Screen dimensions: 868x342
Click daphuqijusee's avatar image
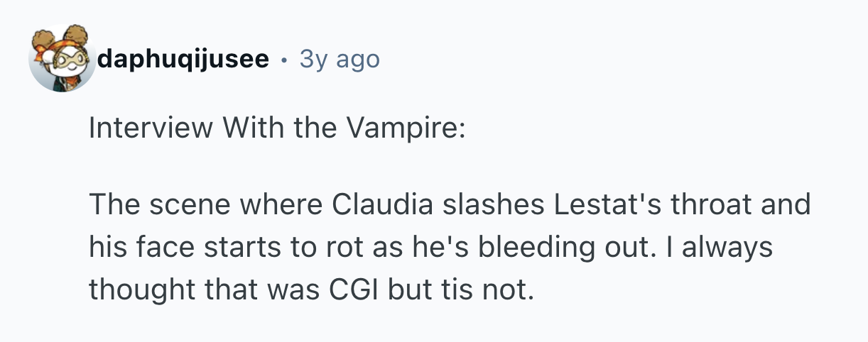coord(63,59)
